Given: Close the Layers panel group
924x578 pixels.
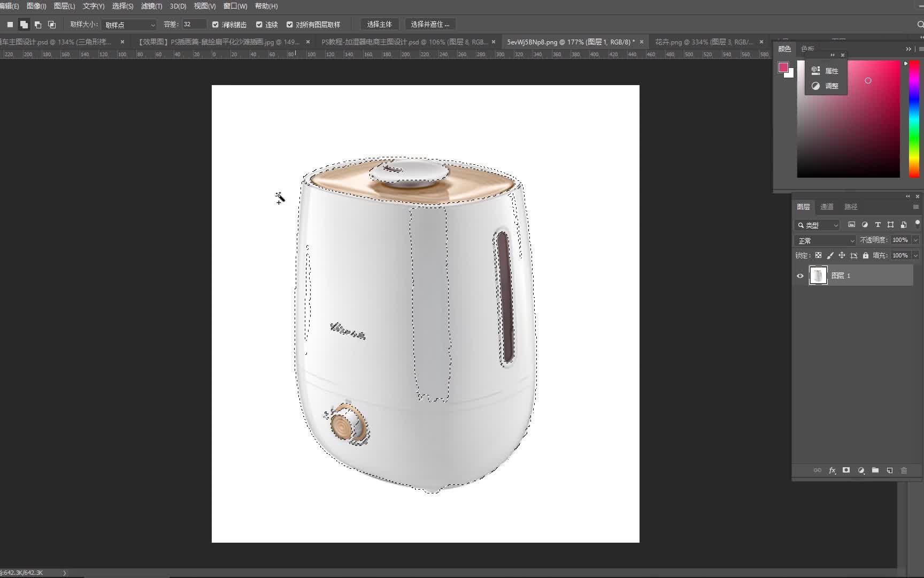Looking at the screenshot, I should coord(918,196).
